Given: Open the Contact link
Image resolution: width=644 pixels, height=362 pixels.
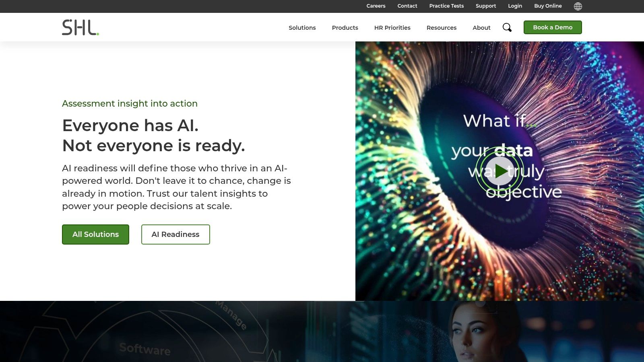Looking at the screenshot, I should [x=407, y=6].
